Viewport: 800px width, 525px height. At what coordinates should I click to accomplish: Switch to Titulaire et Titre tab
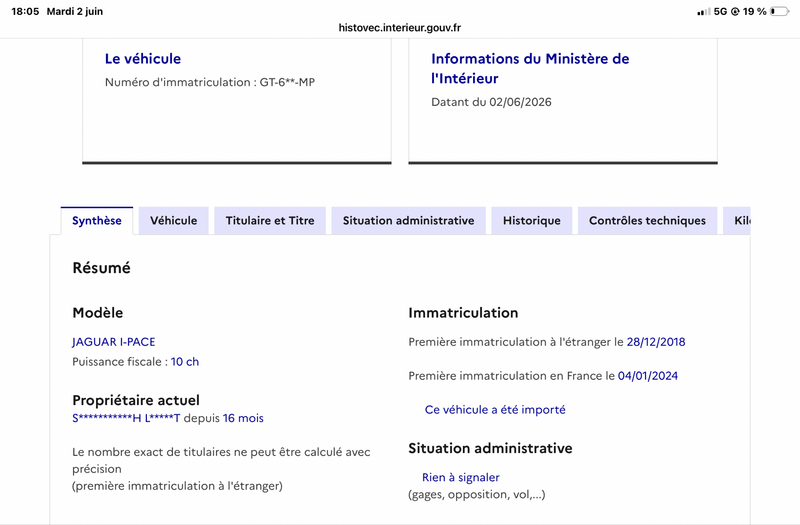(x=270, y=221)
